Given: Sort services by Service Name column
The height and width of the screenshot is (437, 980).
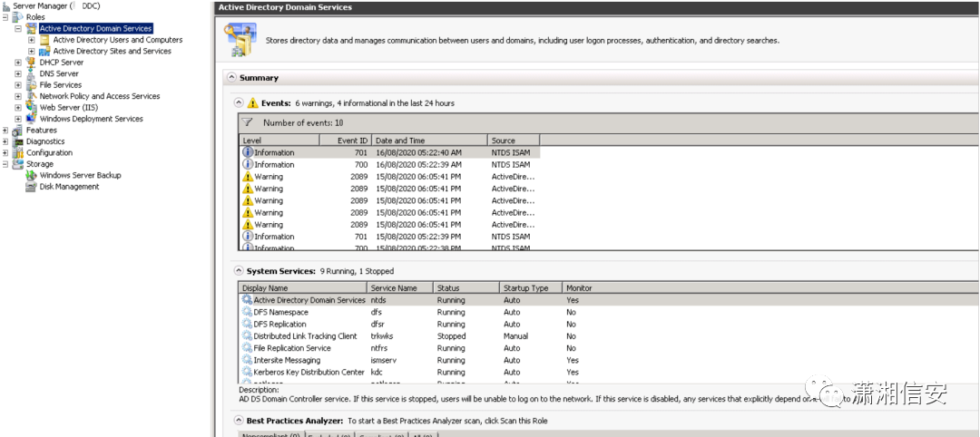Looking at the screenshot, I should pos(401,288).
